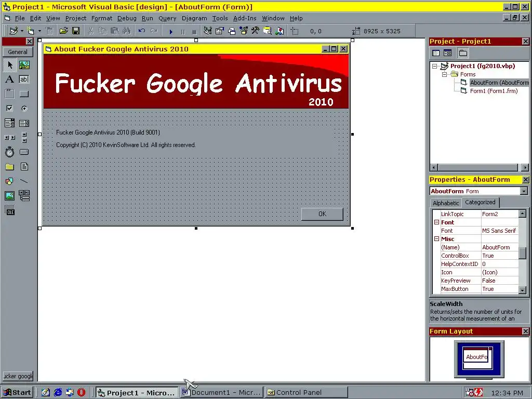The width and height of the screenshot is (532, 399).
Task: Open the Format menu
Action: (x=102, y=18)
